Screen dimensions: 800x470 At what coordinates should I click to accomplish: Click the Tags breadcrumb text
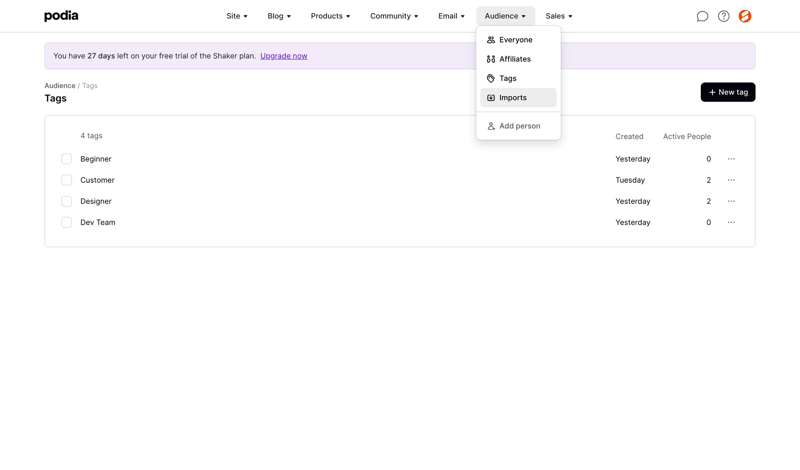(x=90, y=86)
